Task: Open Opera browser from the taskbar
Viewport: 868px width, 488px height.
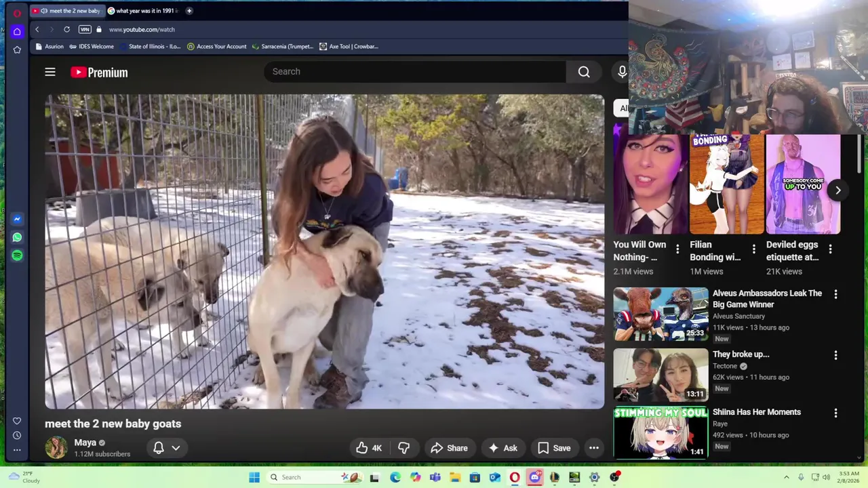Action: tap(515, 477)
